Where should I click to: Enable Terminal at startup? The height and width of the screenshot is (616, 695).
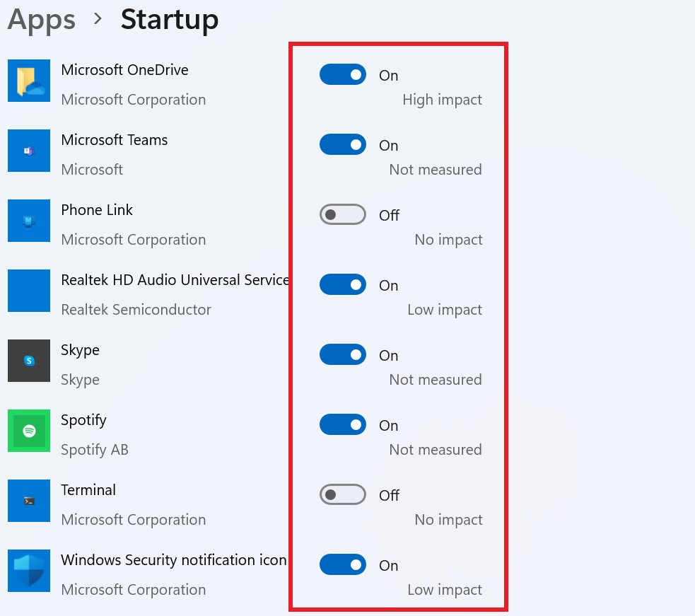click(x=343, y=494)
